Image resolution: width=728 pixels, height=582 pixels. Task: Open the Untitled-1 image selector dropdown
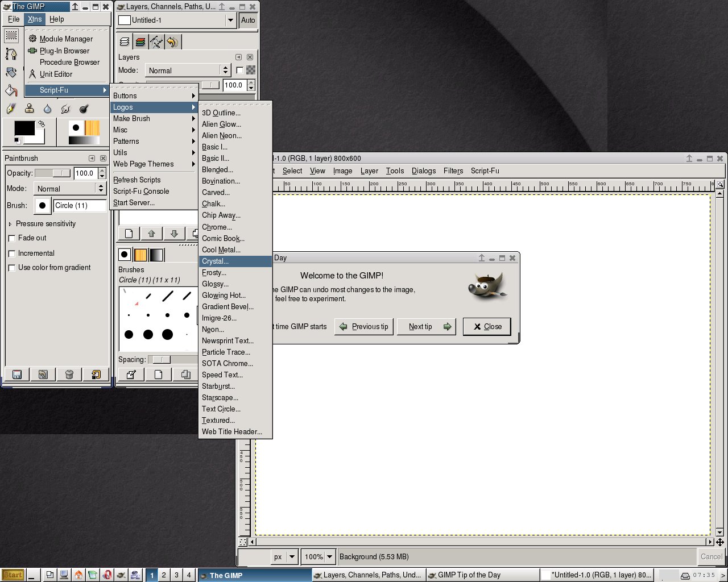point(176,20)
